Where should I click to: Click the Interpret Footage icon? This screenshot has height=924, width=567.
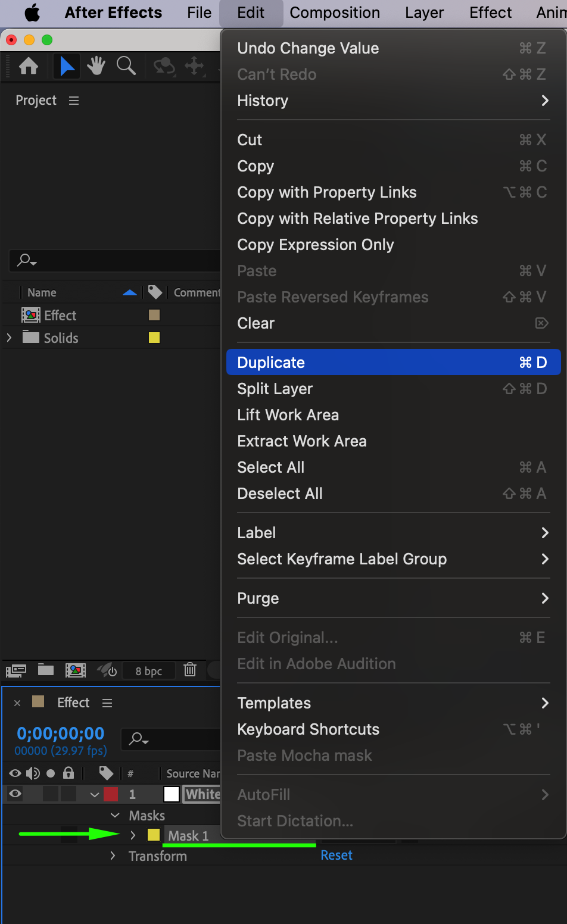[x=16, y=670]
